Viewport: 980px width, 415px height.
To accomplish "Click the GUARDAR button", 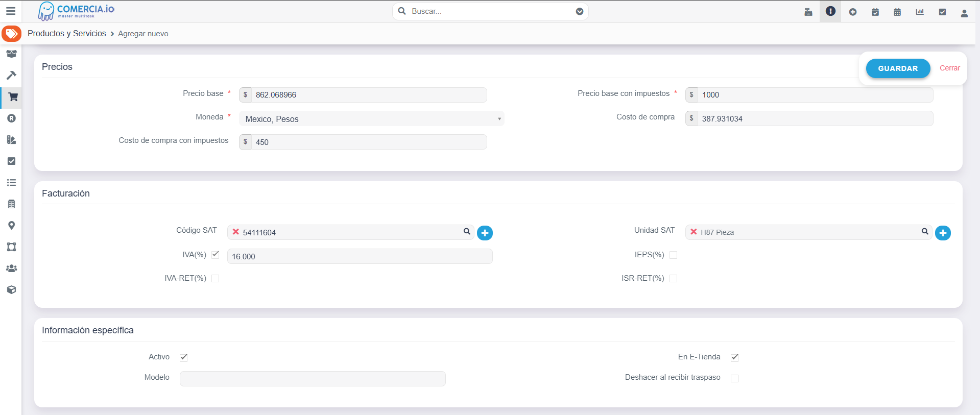I will 898,68.
